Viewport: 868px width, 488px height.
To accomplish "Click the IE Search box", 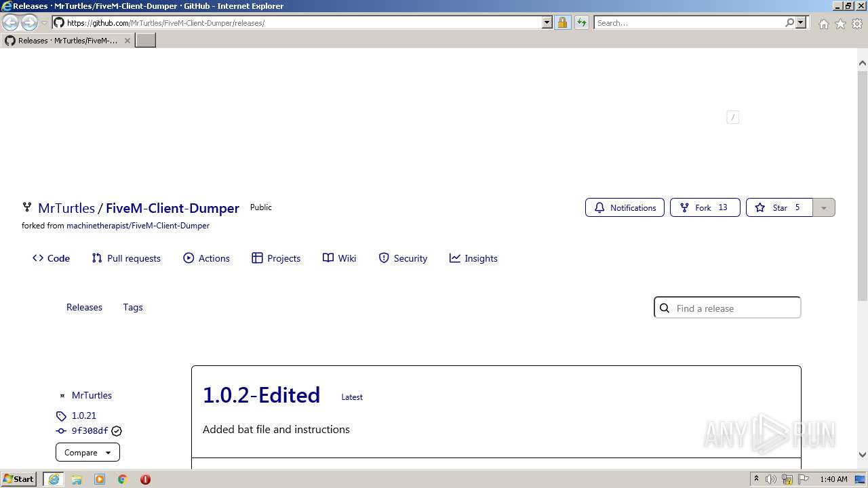I will click(x=689, y=22).
